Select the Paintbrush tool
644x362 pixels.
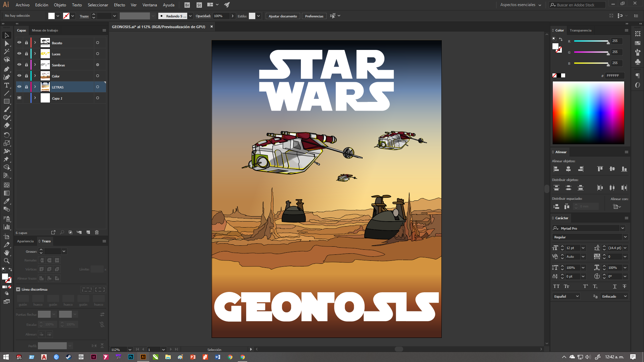pyautogui.click(x=6, y=109)
